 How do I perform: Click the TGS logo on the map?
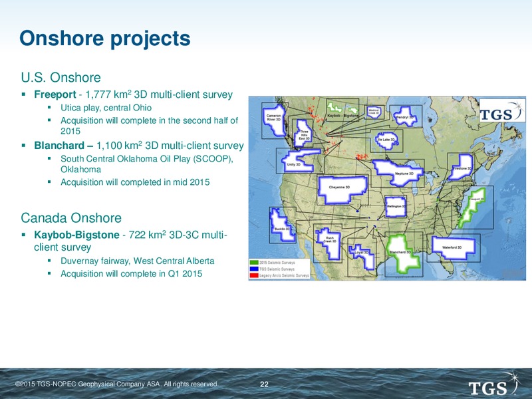point(502,110)
